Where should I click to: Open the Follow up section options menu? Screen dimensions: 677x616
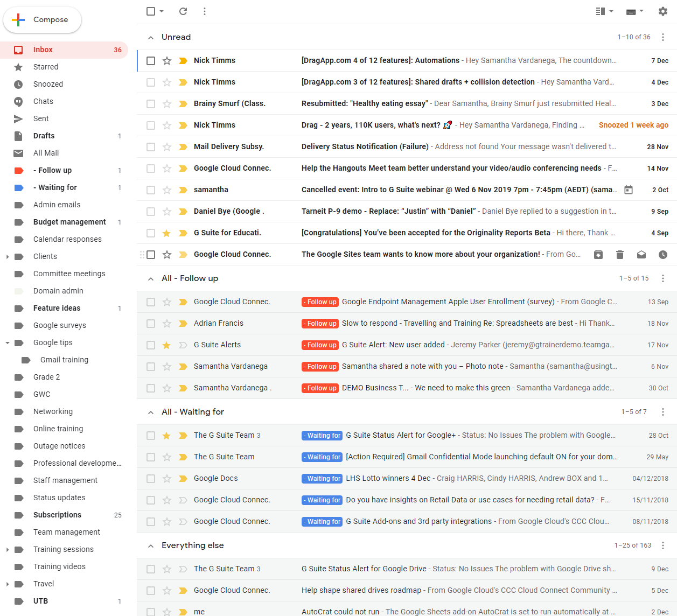click(663, 278)
